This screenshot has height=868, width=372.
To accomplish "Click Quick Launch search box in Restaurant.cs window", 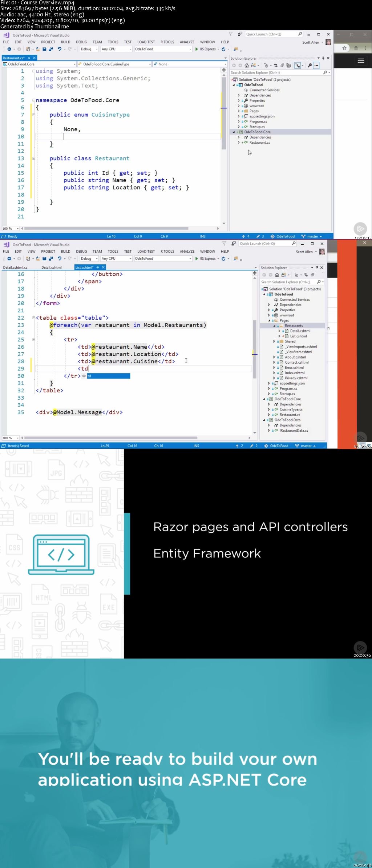I will 274,34.
